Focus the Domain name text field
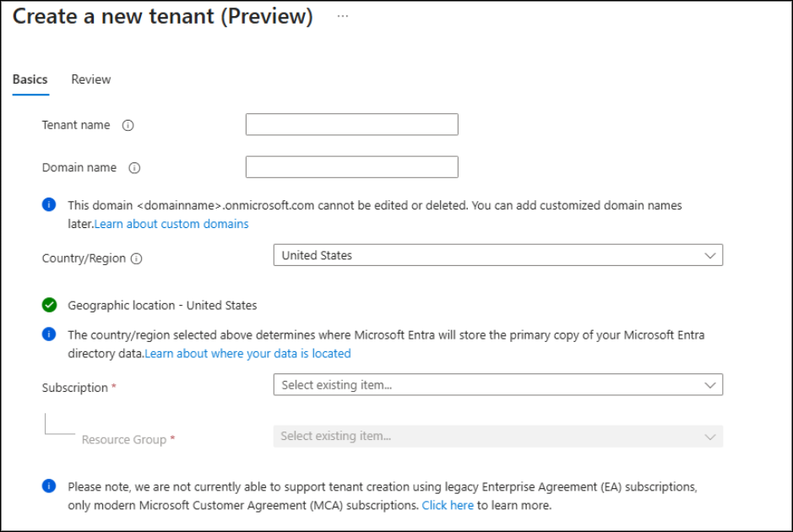The image size is (793, 532). (x=351, y=167)
